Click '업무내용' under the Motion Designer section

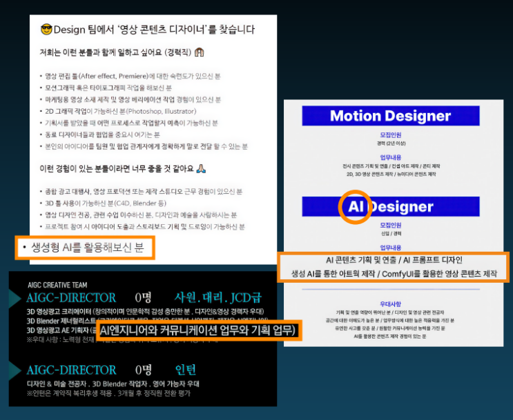coord(391,157)
